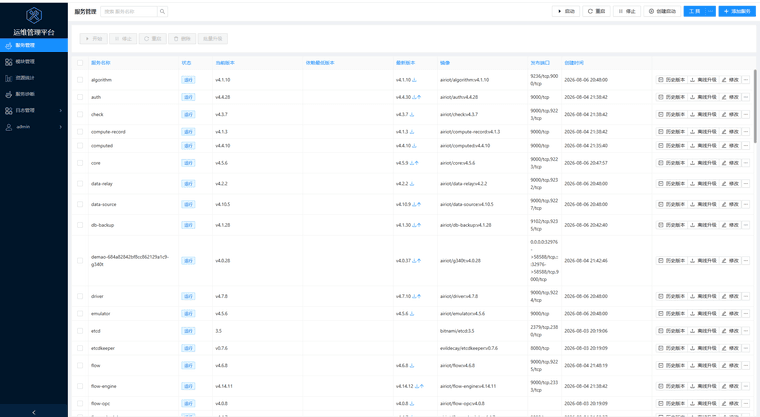This screenshot has width=760, height=417.
Task: Open 历史版本 for the driver row
Action: click(x=671, y=296)
